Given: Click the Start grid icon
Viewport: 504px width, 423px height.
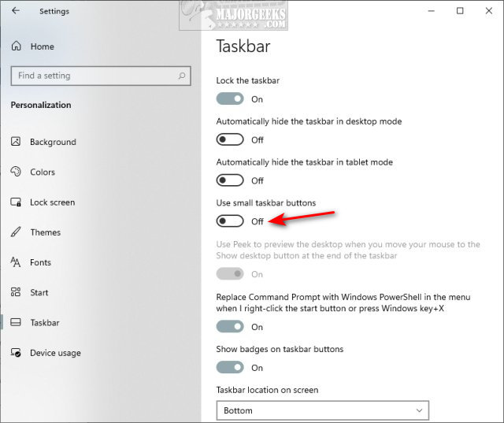Looking at the screenshot, I should click(x=17, y=292).
